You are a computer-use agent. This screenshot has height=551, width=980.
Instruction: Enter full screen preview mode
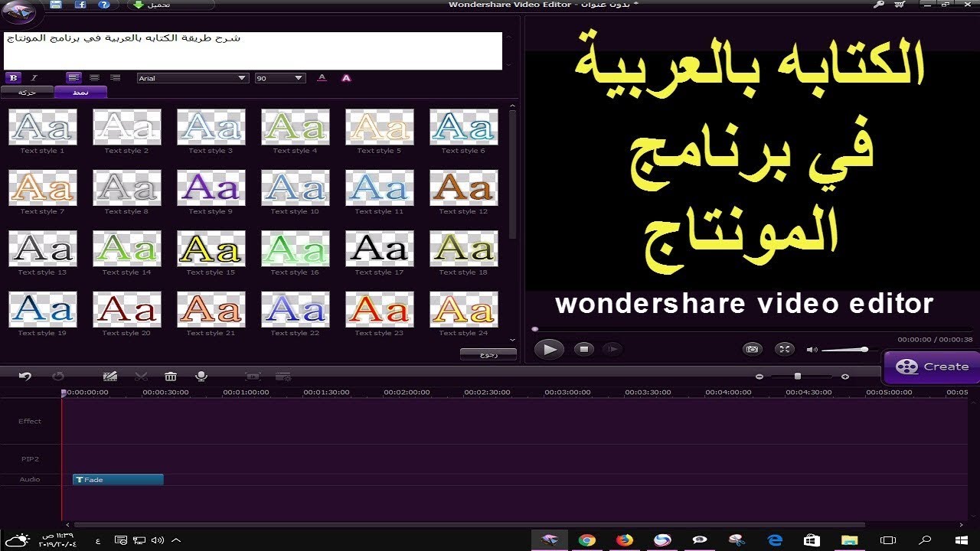(785, 349)
